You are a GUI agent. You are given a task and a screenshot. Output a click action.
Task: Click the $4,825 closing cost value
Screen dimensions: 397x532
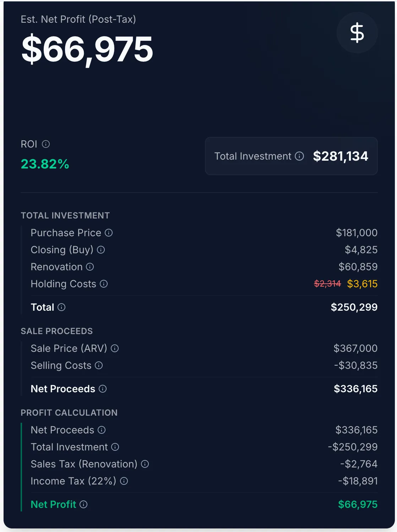[361, 250]
